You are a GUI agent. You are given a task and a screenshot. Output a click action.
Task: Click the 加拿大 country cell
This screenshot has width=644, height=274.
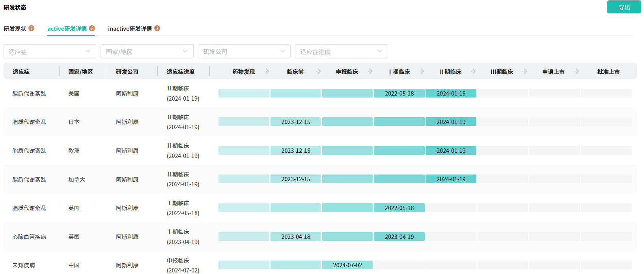pyautogui.click(x=77, y=180)
